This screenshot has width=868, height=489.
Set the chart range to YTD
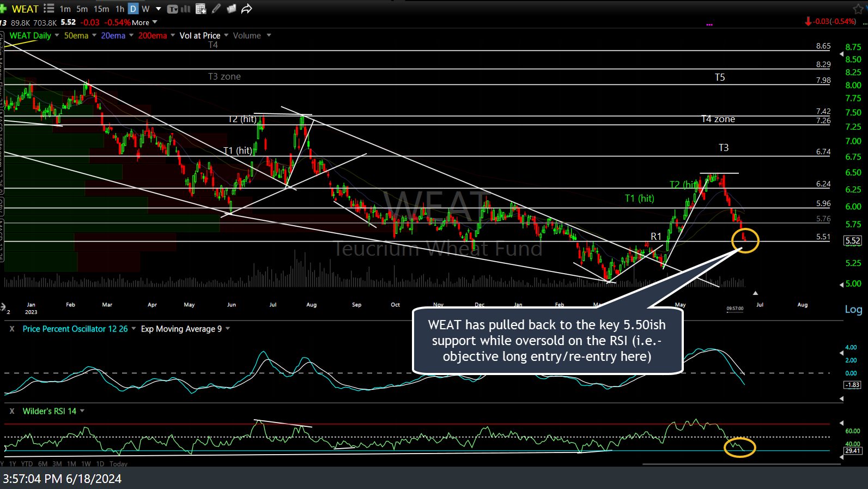pyautogui.click(x=27, y=464)
